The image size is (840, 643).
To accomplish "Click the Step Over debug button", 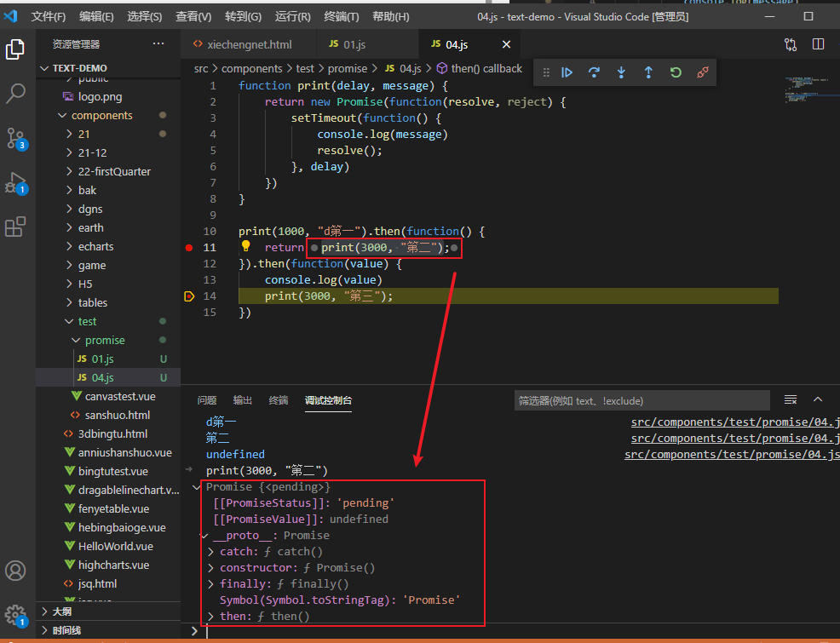I will pos(594,72).
